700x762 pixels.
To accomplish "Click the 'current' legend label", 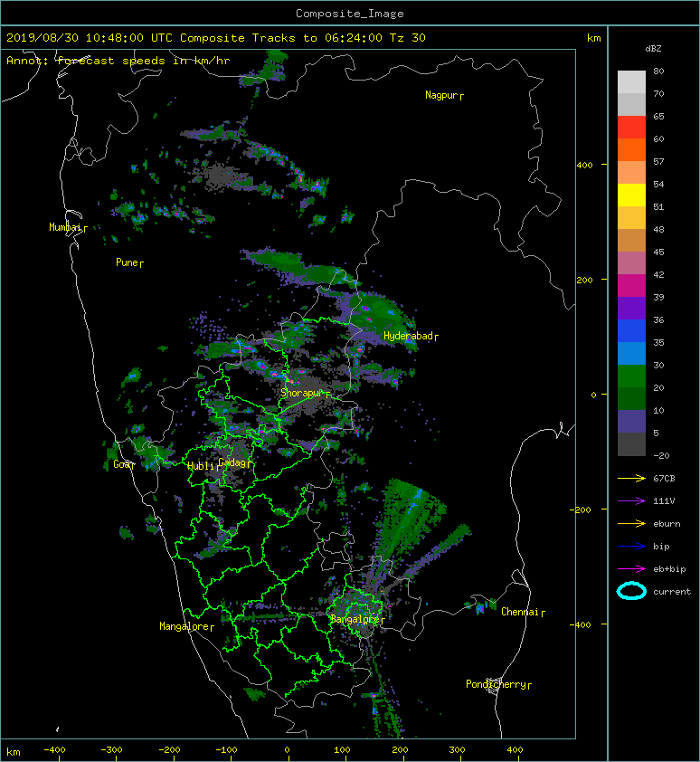I will [672, 592].
